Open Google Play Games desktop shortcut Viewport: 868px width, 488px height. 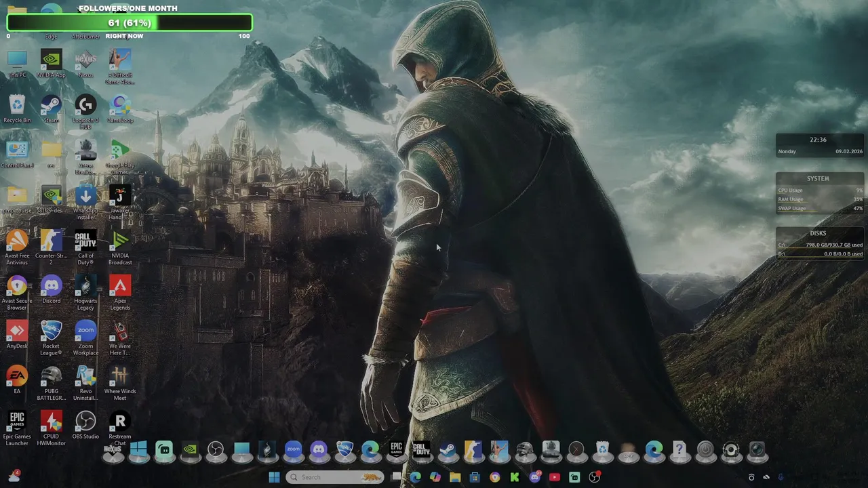[120, 157]
